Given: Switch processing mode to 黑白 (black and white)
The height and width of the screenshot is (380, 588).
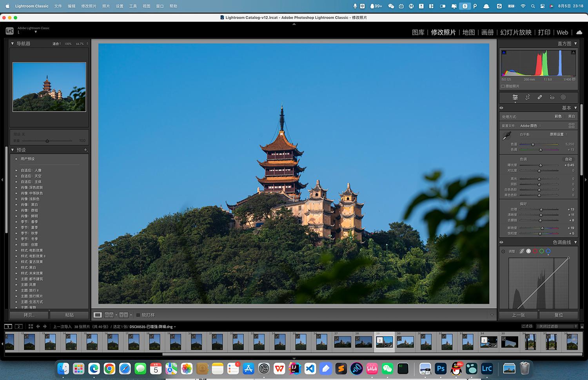Looking at the screenshot, I should click(x=571, y=116).
